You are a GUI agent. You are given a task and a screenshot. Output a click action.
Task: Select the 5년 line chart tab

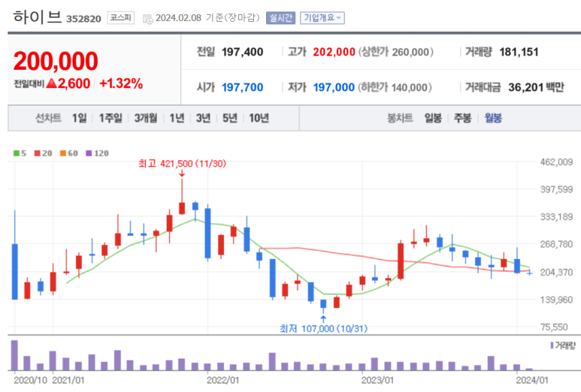point(230,118)
